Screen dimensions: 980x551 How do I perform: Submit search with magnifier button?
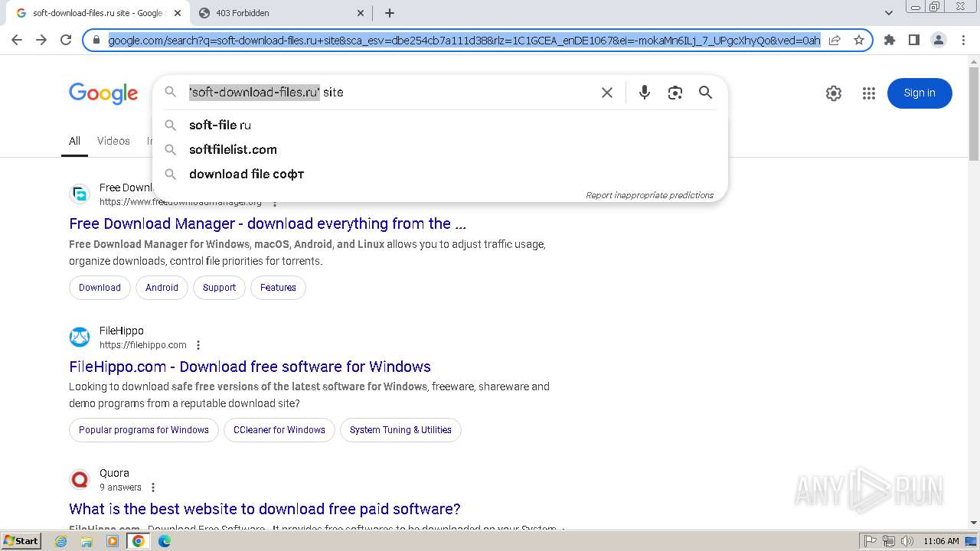tap(705, 93)
